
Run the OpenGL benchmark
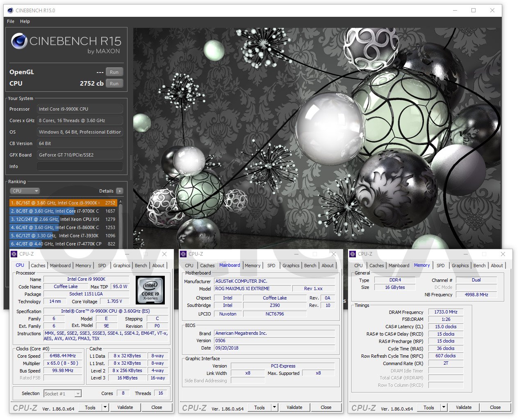pos(114,72)
